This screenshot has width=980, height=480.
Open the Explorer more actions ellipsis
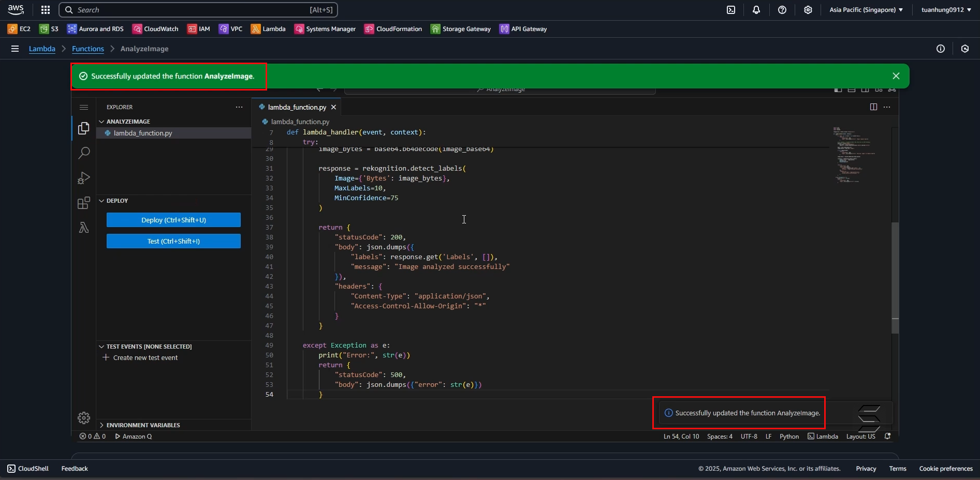[239, 107]
